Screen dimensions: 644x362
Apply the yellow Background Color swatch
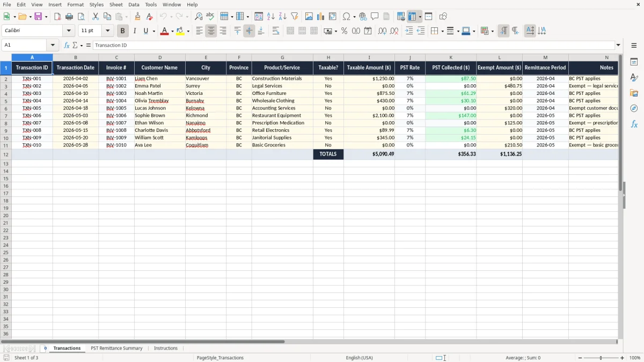[x=180, y=31]
